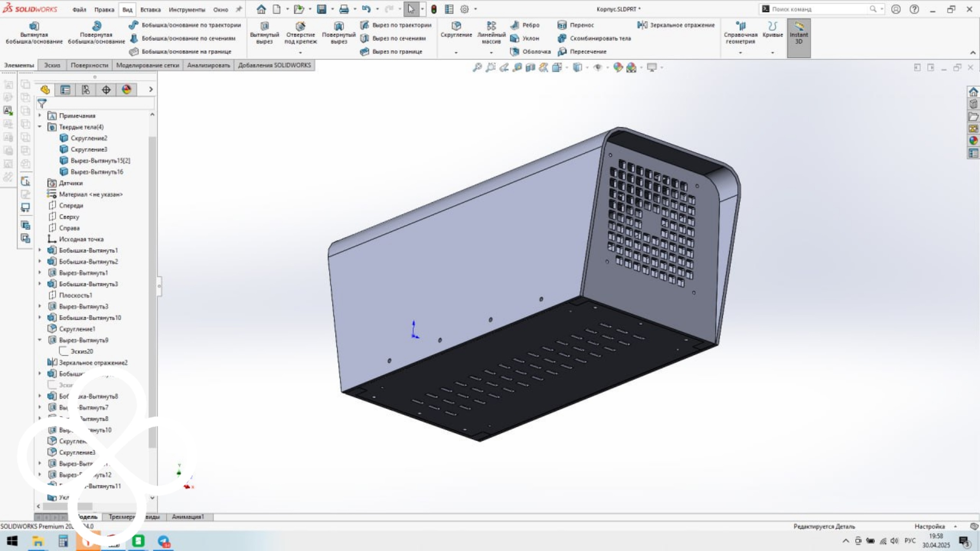Image resolution: width=980 pixels, height=551 pixels.
Task: Select the Плоскость1 plane in the tree
Action: coord(70,295)
